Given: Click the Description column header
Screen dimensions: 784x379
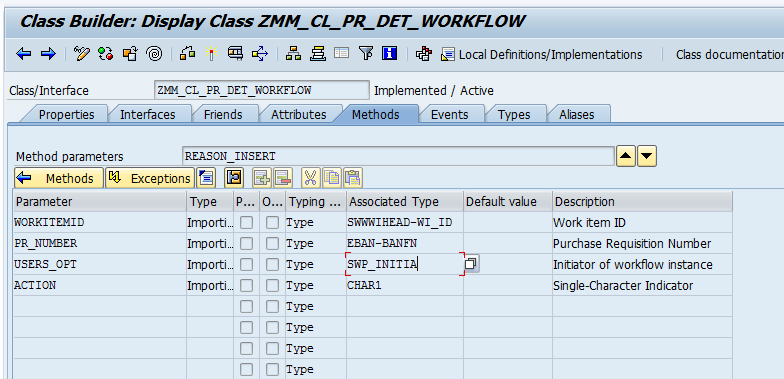Looking at the screenshot, I should coord(642,202).
